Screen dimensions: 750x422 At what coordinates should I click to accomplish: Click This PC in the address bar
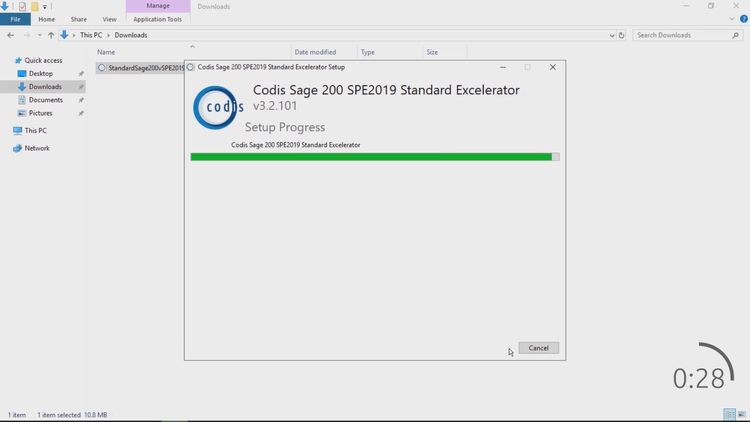(91, 35)
